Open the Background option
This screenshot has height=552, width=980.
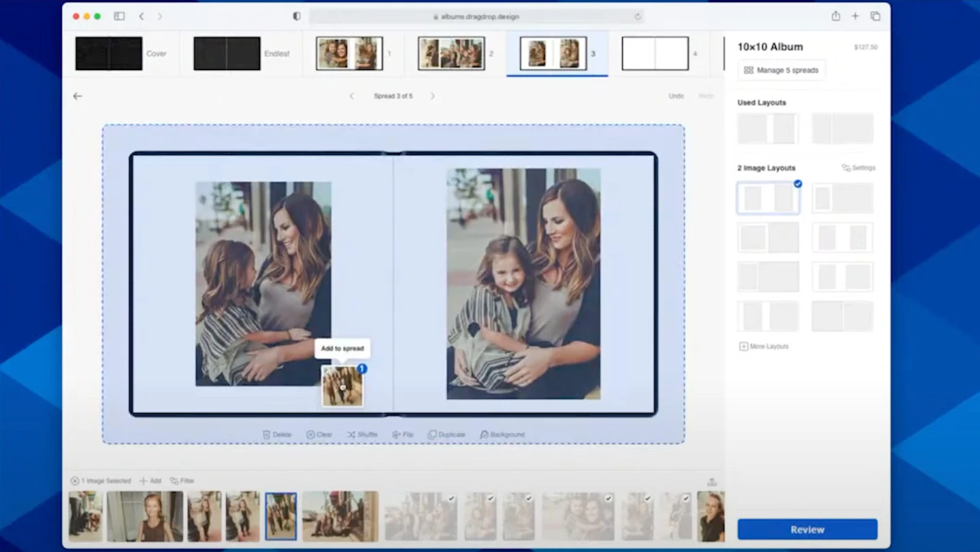[502, 434]
